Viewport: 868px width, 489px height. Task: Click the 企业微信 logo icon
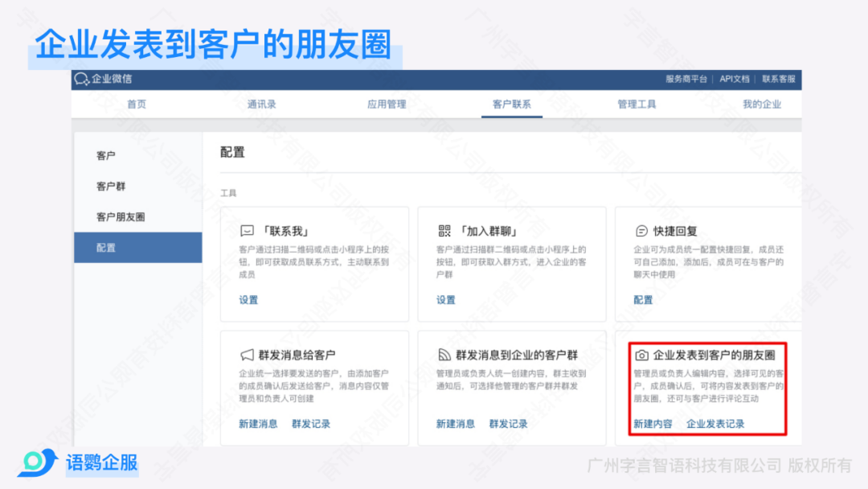click(x=82, y=79)
